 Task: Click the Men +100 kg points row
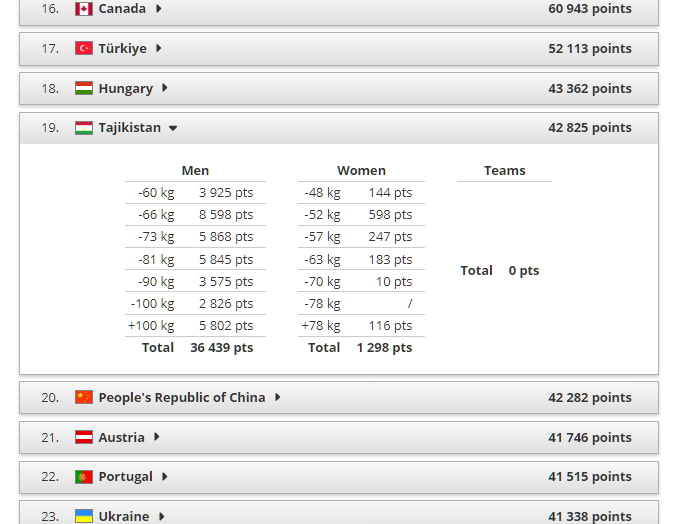point(195,325)
